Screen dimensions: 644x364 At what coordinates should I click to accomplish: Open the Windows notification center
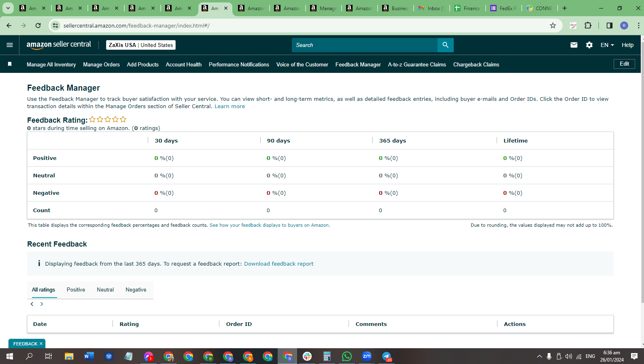[x=634, y=356]
